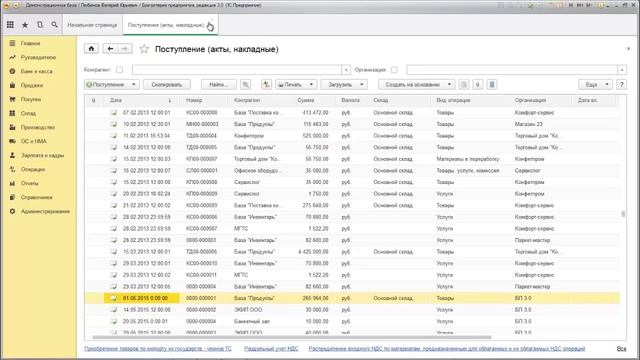Click the Скопировать button

tap(167, 84)
